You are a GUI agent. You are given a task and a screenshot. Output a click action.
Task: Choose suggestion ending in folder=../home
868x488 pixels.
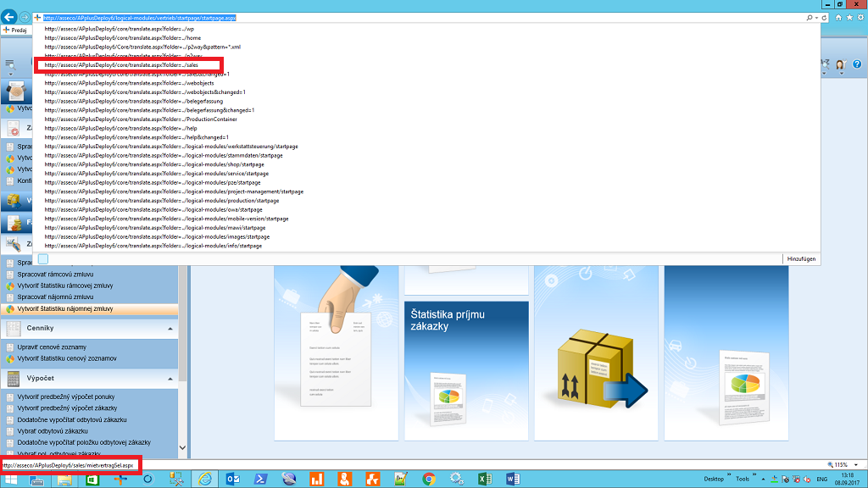122,37
